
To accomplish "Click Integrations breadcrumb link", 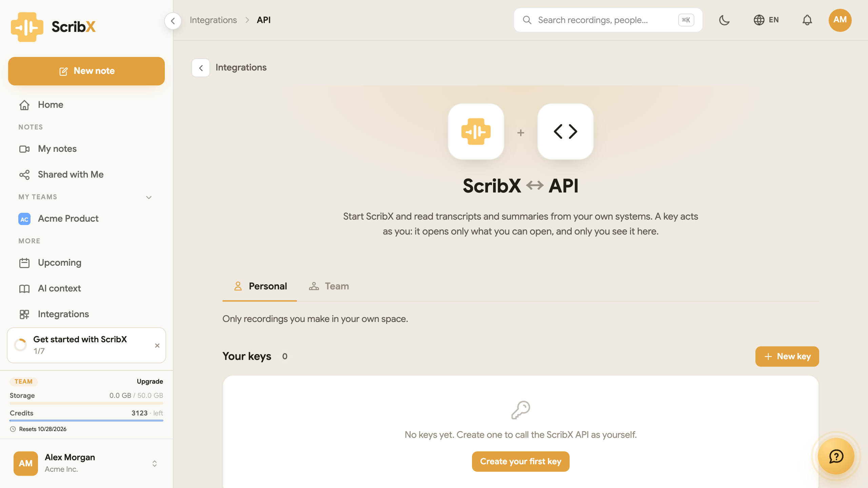I will pyautogui.click(x=213, y=20).
